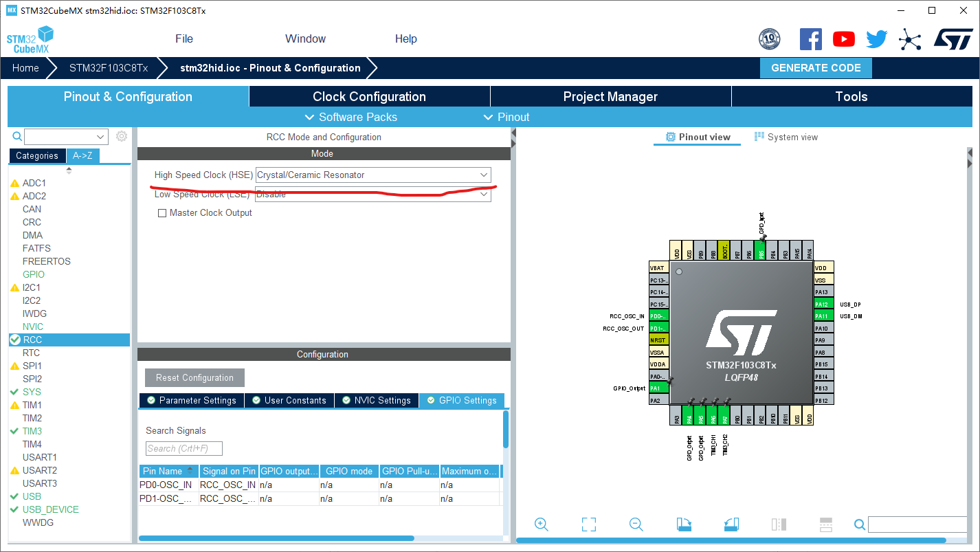The image size is (980, 552).
Task: Open the File menu
Action: [184, 38]
